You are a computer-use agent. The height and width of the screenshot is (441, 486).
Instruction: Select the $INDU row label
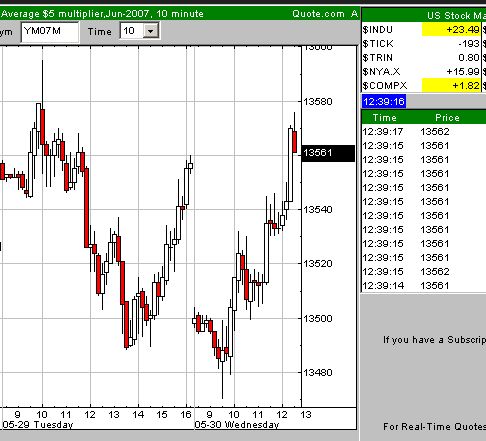(378, 30)
